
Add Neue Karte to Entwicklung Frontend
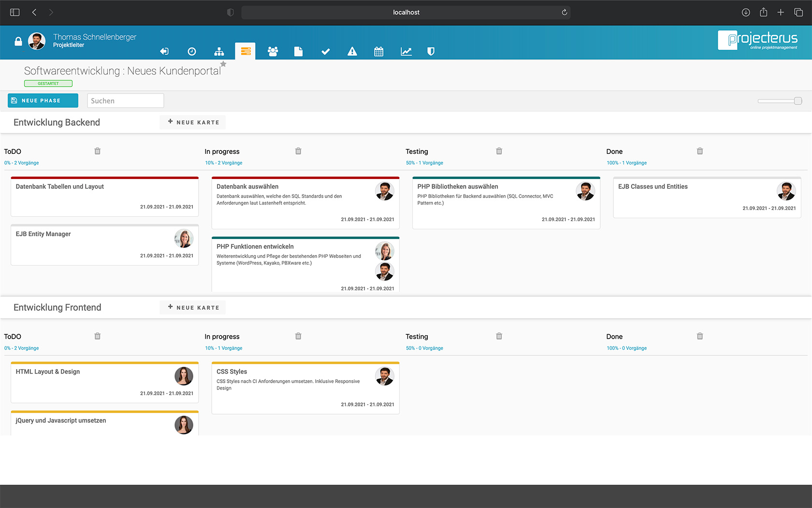193,308
